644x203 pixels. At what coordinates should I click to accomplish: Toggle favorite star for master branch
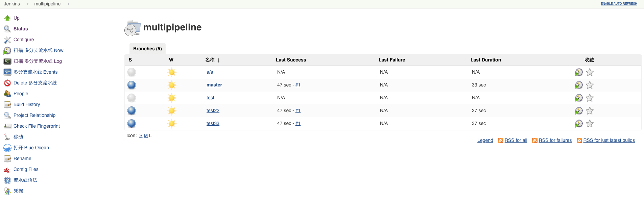coord(590,85)
